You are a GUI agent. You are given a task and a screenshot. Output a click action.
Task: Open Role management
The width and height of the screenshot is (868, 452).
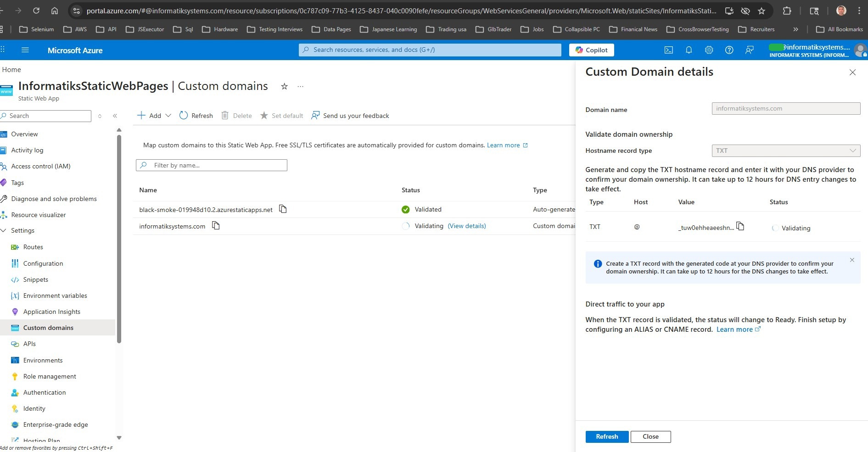click(50, 376)
